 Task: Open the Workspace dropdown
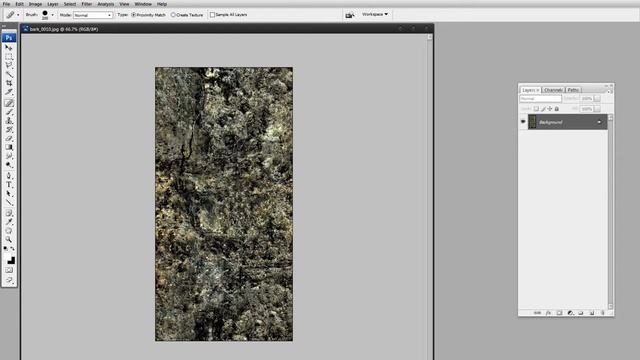click(x=375, y=14)
